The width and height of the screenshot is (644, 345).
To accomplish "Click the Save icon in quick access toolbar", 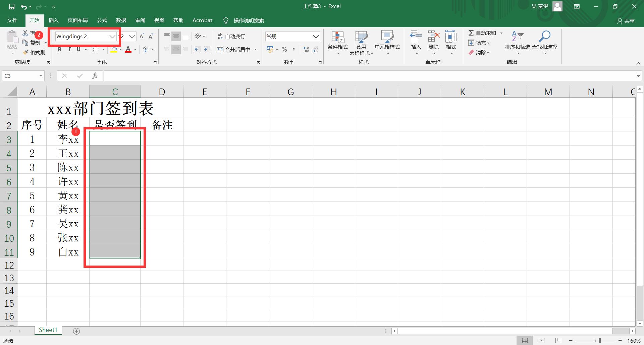I will coord(11,6).
